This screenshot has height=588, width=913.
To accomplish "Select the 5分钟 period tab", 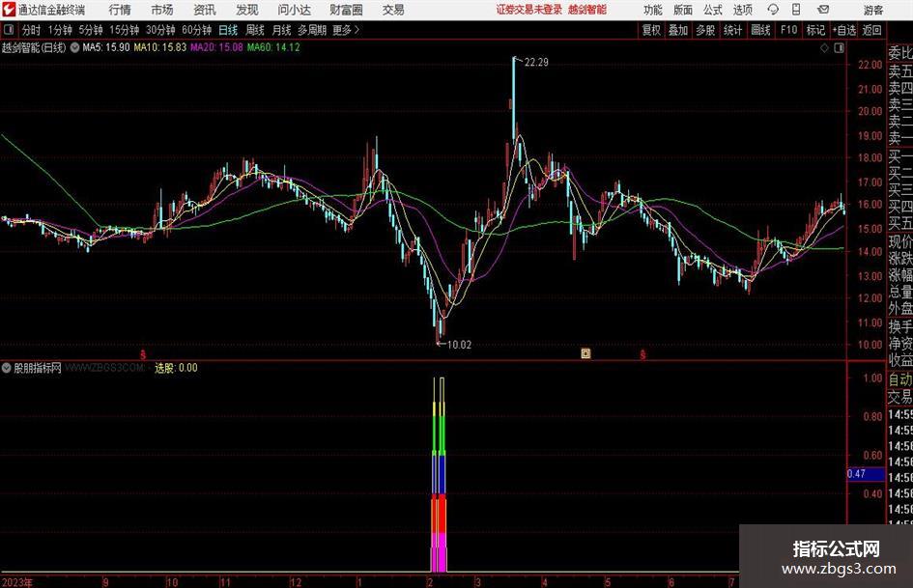I will tap(91, 30).
